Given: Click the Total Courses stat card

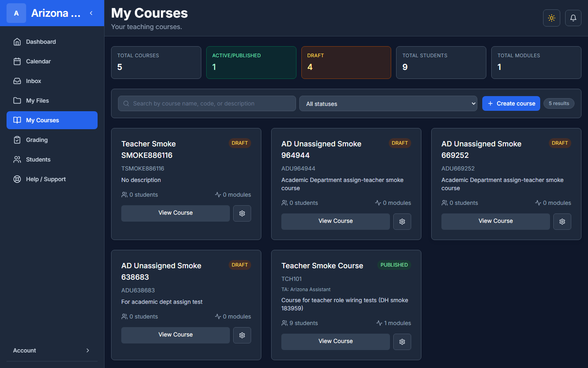Looking at the screenshot, I should click(156, 63).
